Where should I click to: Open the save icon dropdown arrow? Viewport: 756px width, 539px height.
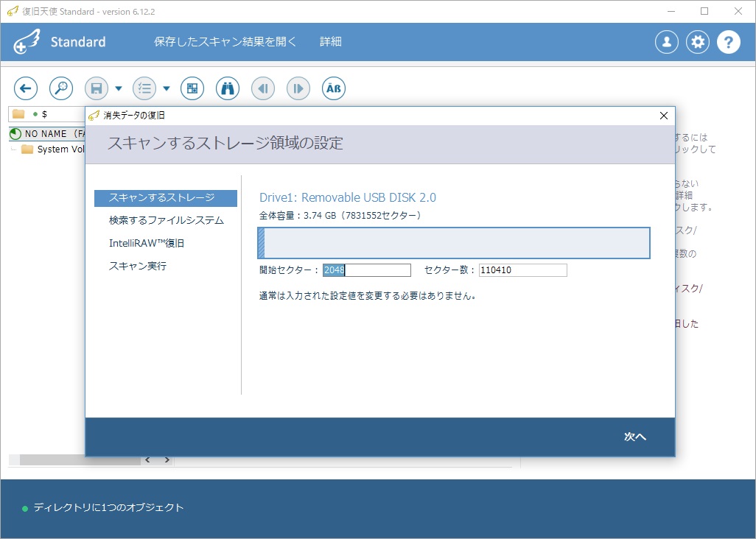(119, 88)
